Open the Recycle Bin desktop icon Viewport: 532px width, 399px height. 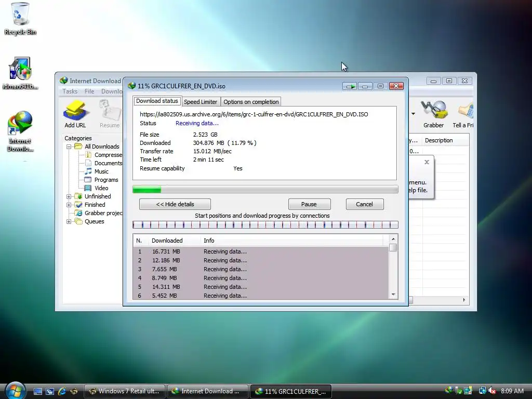tap(20, 19)
